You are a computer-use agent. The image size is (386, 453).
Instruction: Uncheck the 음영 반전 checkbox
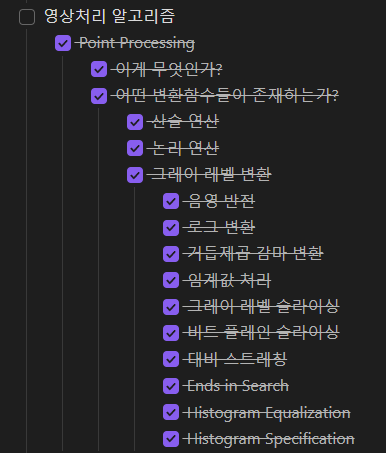pyautogui.click(x=171, y=201)
